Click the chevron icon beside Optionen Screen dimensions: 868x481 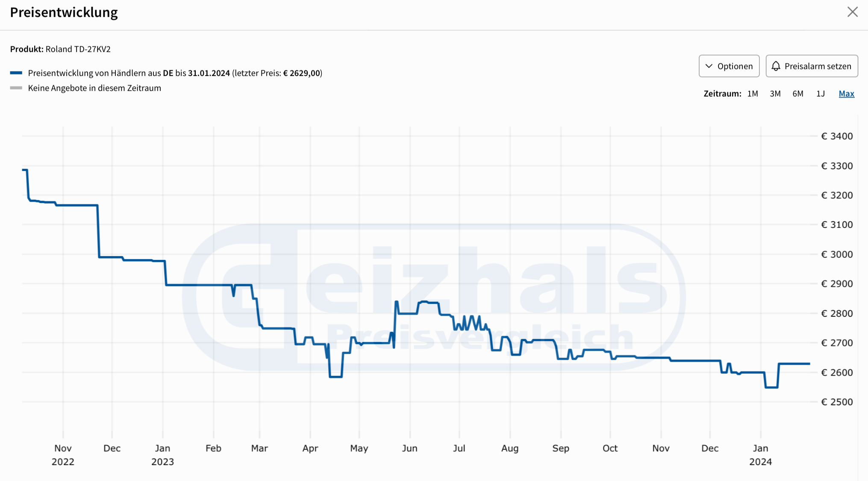click(x=709, y=66)
